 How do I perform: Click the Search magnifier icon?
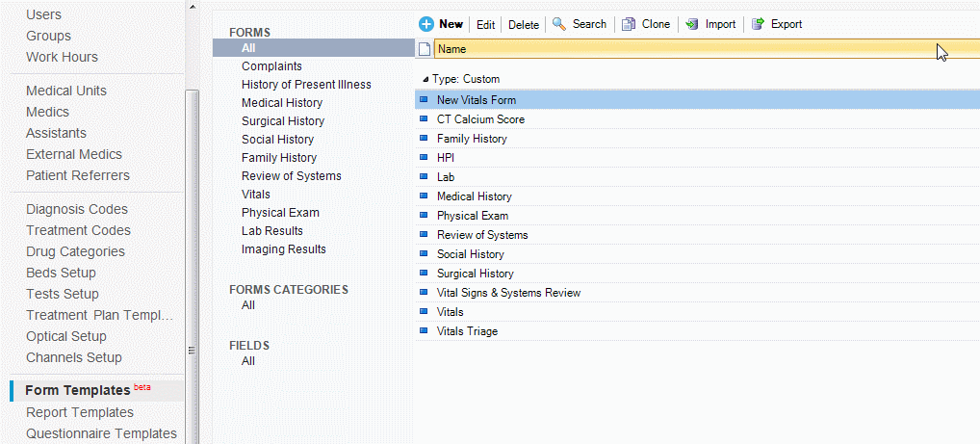(x=559, y=24)
